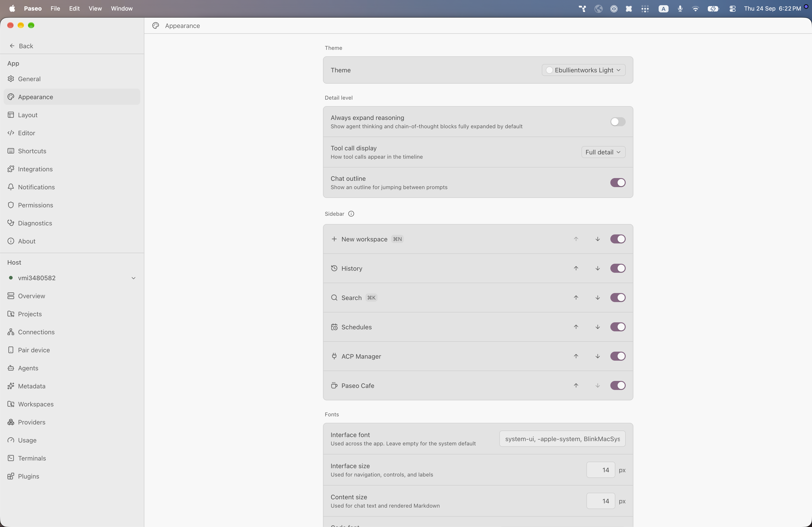Click the Interface size number field
Screen dimensions: 812x527
point(600,470)
